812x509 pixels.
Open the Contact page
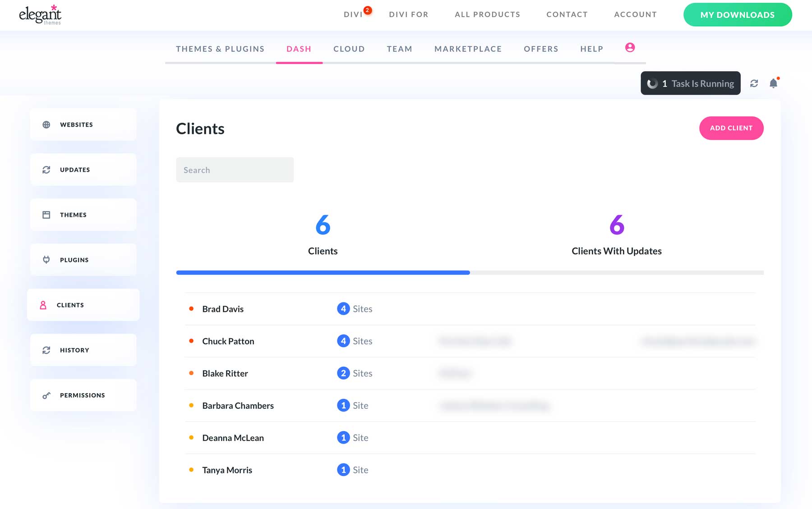567,14
